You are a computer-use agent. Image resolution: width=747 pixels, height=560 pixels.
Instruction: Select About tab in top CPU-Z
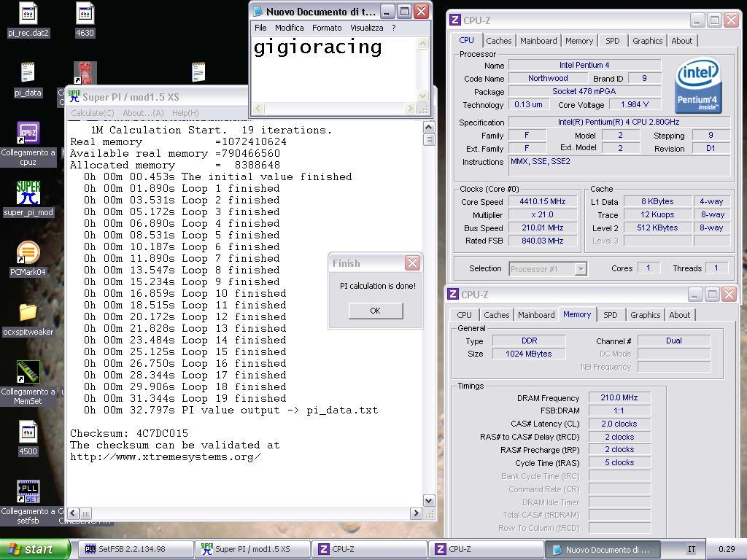point(682,41)
